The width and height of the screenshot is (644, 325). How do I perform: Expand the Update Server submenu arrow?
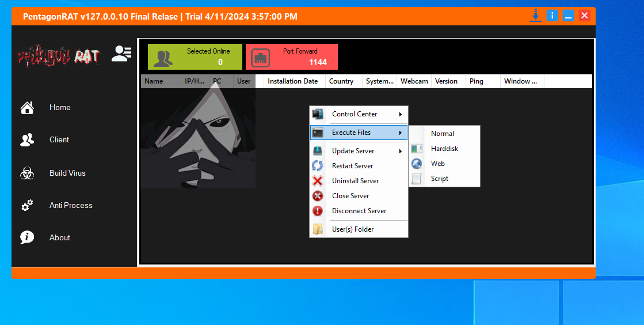tap(401, 151)
